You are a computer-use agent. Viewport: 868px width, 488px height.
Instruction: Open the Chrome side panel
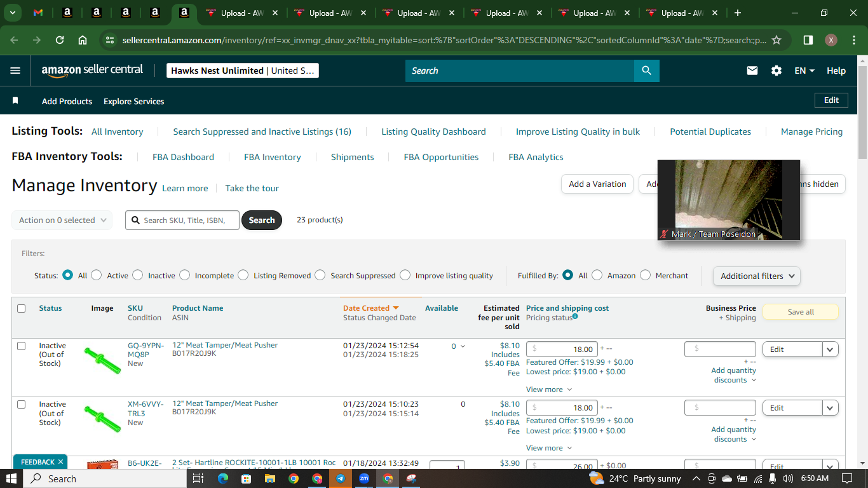[808, 40]
